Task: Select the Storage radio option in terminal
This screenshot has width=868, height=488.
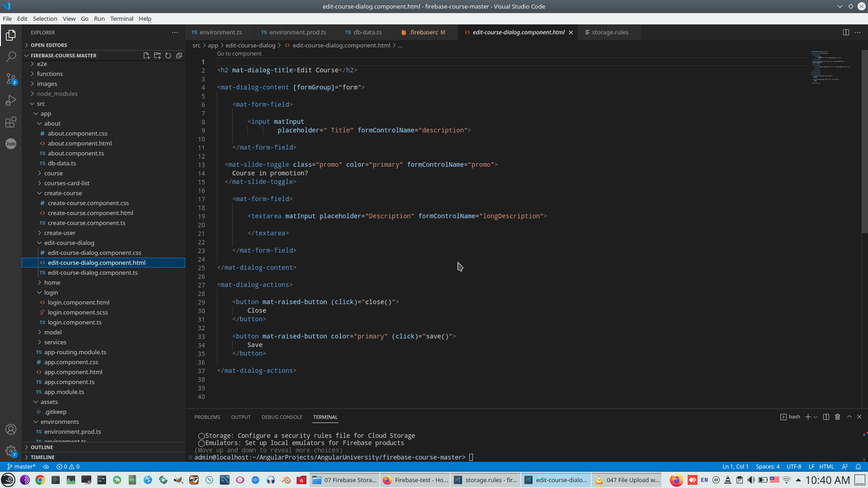Action: pyautogui.click(x=202, y=436)
